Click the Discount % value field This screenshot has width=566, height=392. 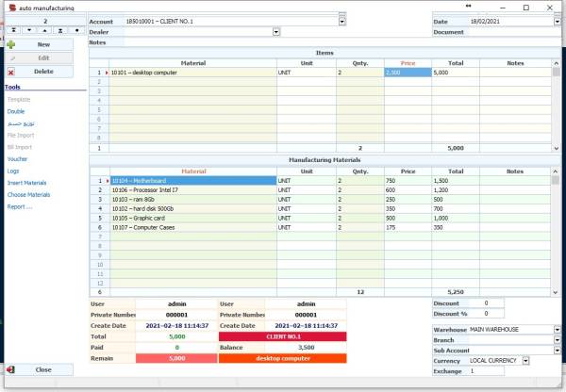point(486,314)
